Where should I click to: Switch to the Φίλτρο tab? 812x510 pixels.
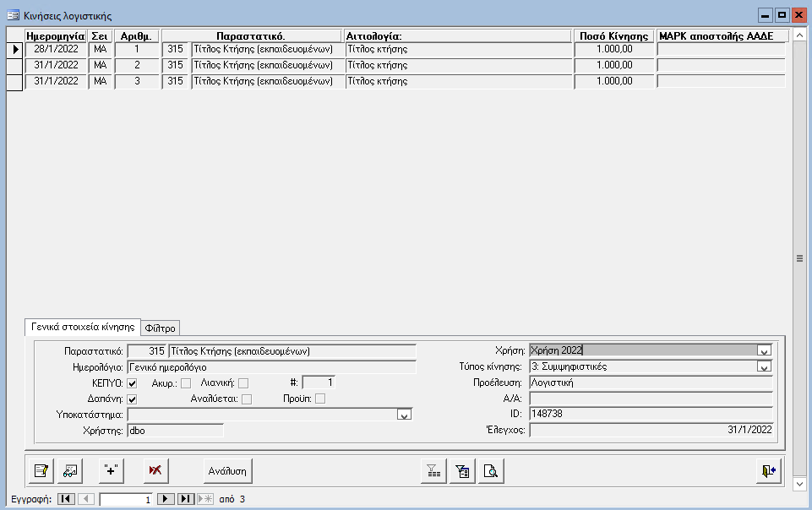(x=160, y=328)
